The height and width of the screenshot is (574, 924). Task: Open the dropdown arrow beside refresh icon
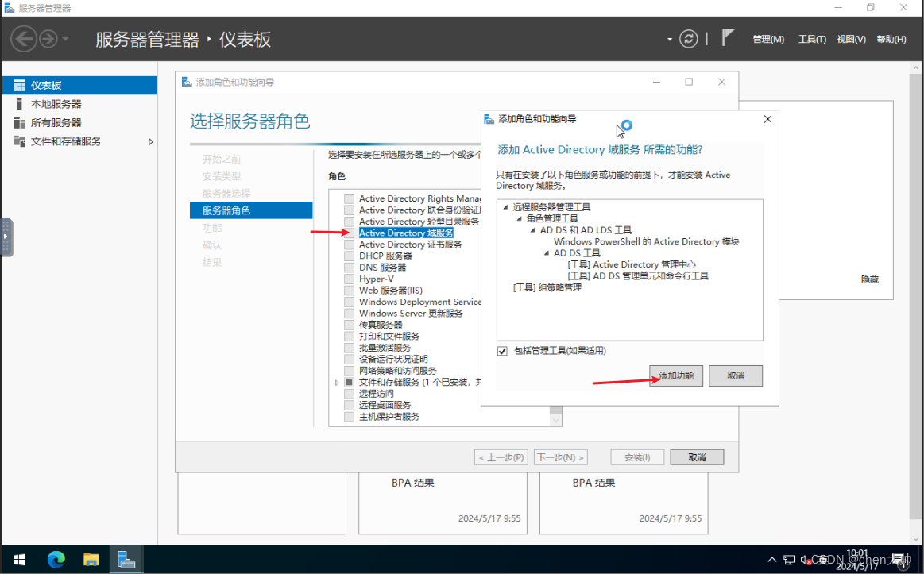pos(670,40)
